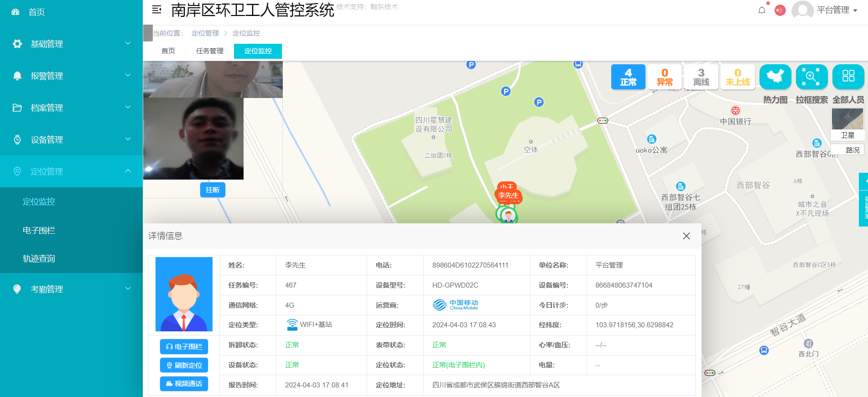
Task: Expand the 报警管理 menu chevron
Action: coord(128,75)
